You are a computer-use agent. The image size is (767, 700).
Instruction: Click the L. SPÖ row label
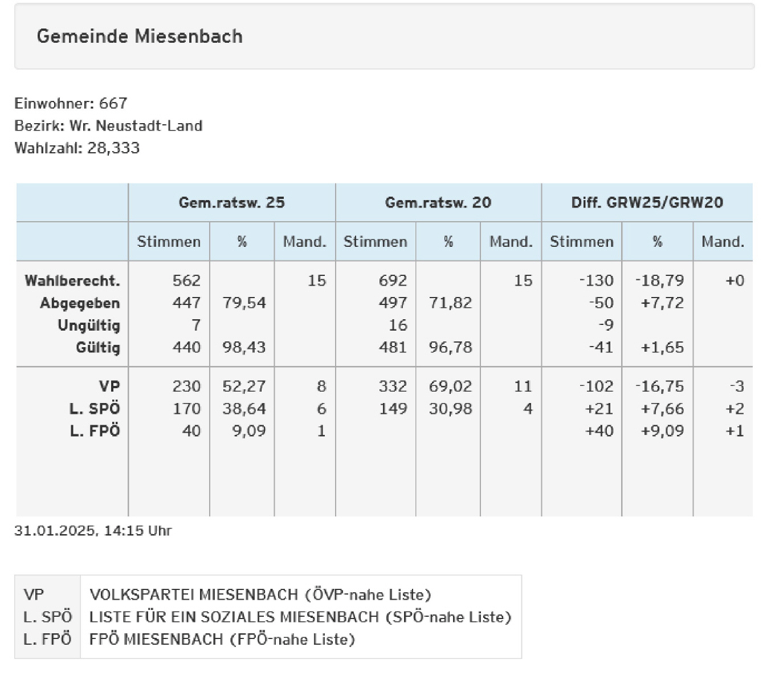tap(95, 409)
